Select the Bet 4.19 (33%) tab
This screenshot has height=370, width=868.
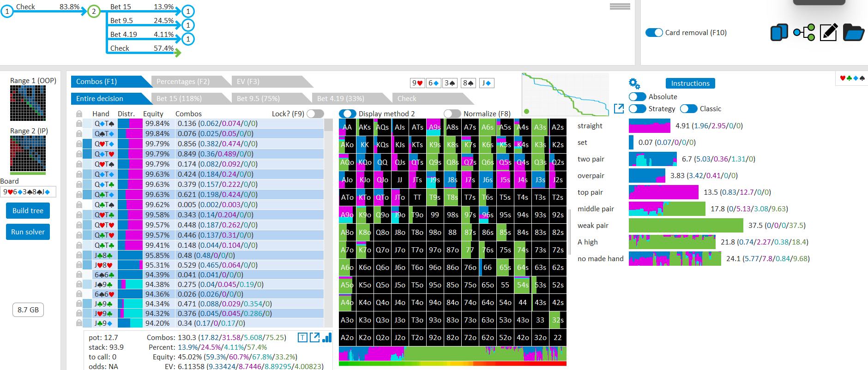click(x=352, y=99)
